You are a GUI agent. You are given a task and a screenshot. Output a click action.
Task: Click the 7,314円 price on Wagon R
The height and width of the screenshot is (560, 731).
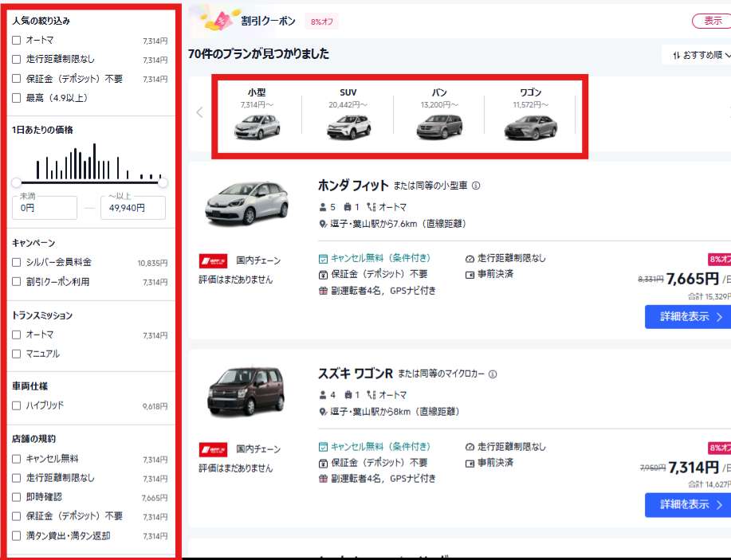[x=694, y=468]
